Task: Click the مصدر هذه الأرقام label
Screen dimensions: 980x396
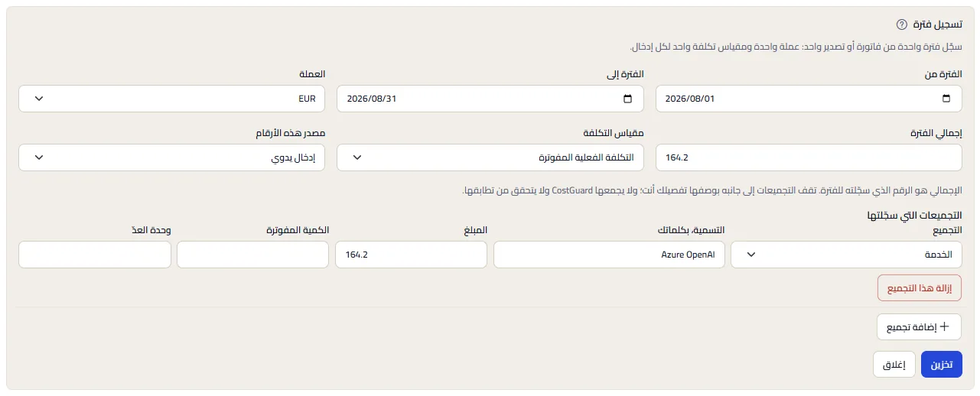Action: click(x=291, y=133)
